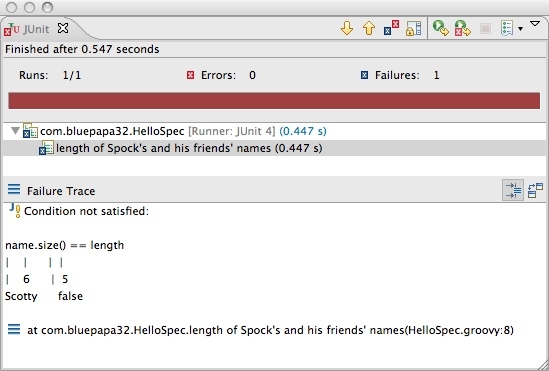Click "Condition not satisfied:" trace line

[x=86, y=211]
